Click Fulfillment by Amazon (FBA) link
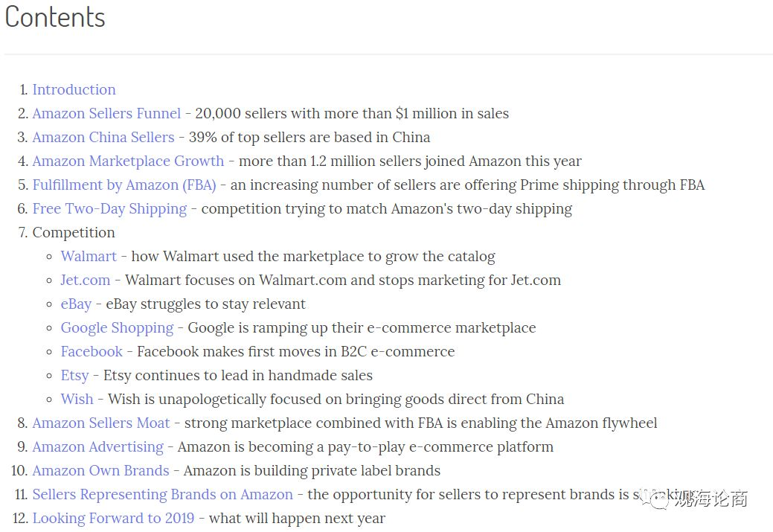 click(124, 185)
